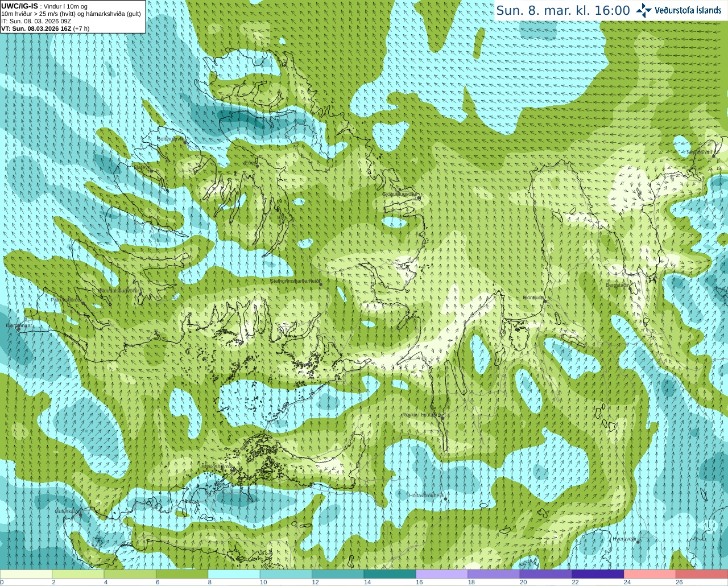Image resolution: width=728 pixels, height=586 pixels.
Task: Click the Gufuskálar station marker
Action: [x=80, y=515]
